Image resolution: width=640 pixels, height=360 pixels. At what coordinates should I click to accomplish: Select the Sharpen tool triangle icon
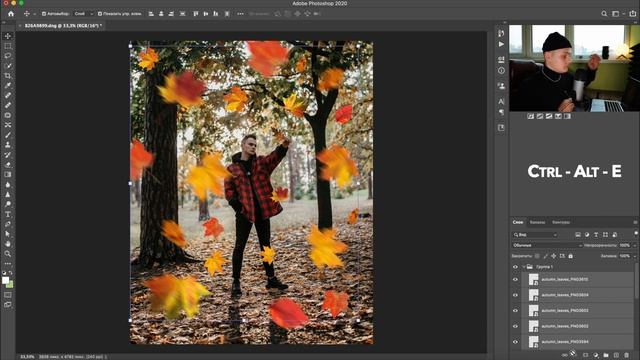pyautogui.click(x=8, y=194)
